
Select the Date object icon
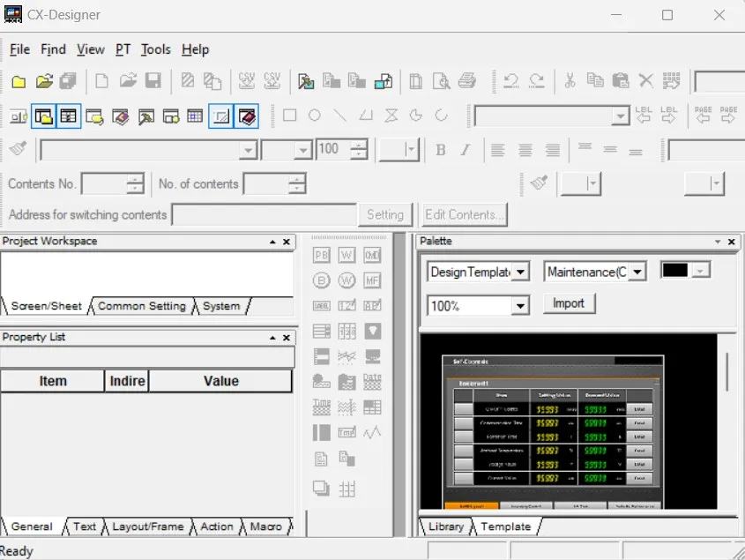coord(371,381)
